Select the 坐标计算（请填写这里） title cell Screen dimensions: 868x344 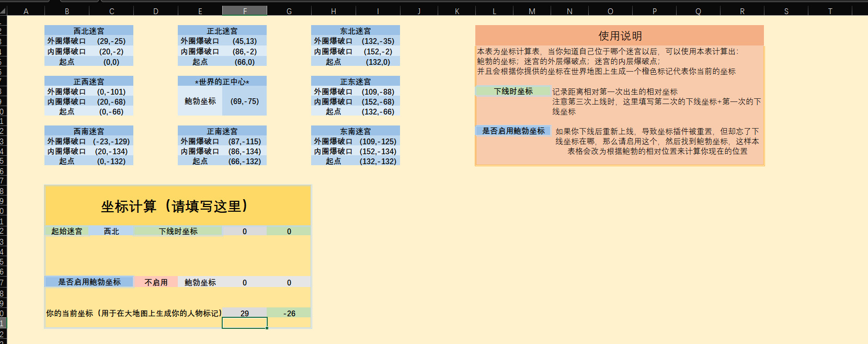tap(178, 206)
